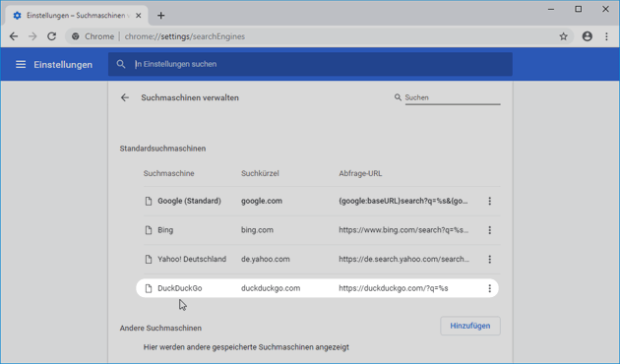Image resolution: width=620 pixels, height=364 pixels.
Task: Click the Google page icon
Action: coord(149,201)
